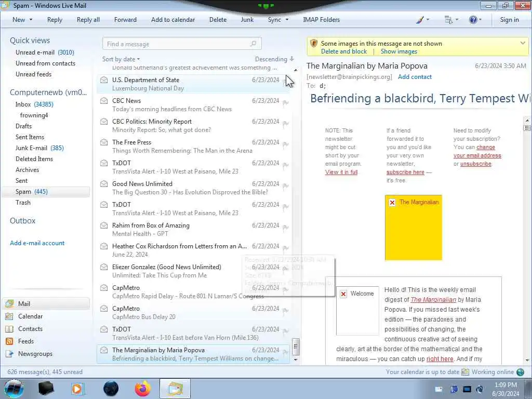Toggle Descending sort order
Image resolution: width=532 pixels, height=399 pixels.
pos(274,59)
